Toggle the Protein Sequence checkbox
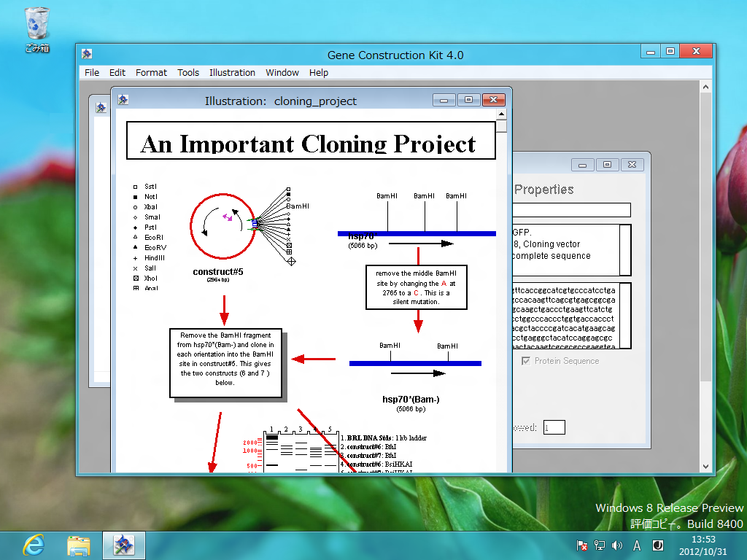This screenshot has width=747, height=560. coord(525,361)
